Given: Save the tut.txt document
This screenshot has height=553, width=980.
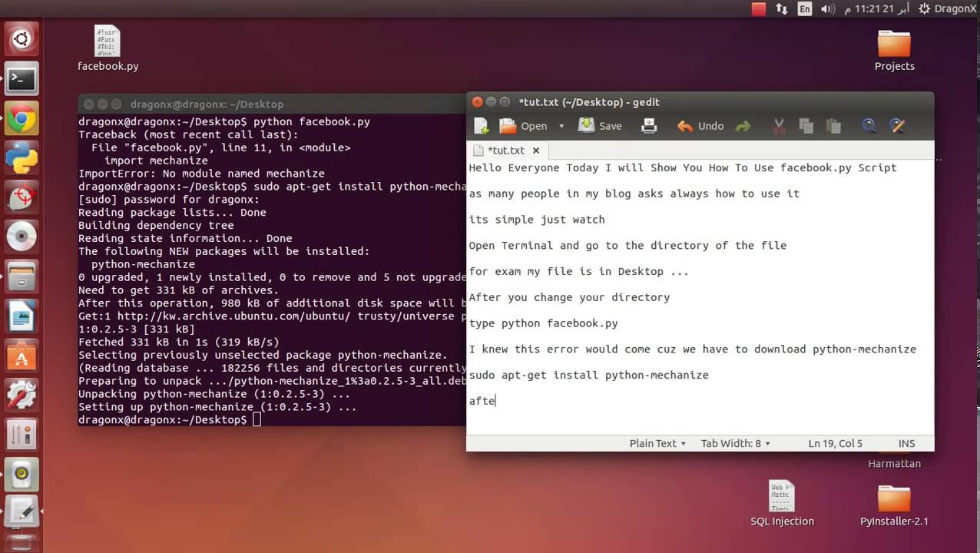Looking at the screenshot, I should pos(600,126).
